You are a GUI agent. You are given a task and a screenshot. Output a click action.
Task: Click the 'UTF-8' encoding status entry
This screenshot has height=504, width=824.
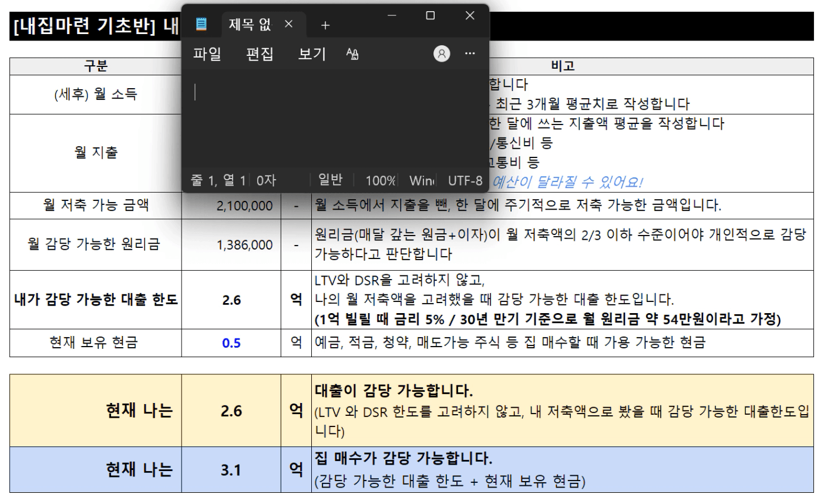pos(465,180)
